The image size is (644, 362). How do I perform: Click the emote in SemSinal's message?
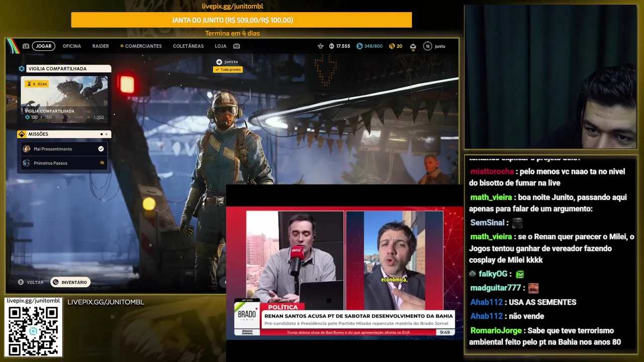click(517, 223)
